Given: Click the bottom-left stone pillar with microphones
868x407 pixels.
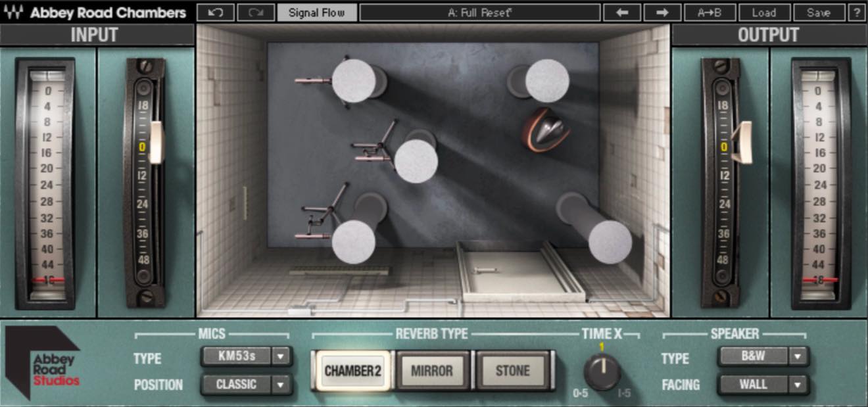Looking at the screenshot, I should click(354, 241).
